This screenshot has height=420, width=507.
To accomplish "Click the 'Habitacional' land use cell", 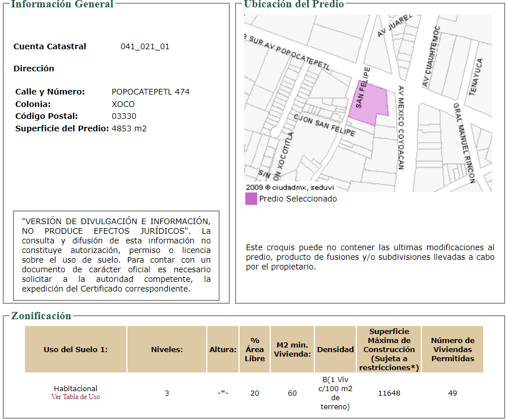I will pyautogui.click(x=75, y=388).
